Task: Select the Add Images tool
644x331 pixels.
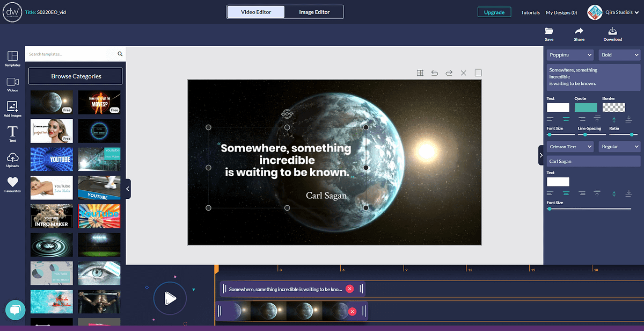Action: [12, 107]
